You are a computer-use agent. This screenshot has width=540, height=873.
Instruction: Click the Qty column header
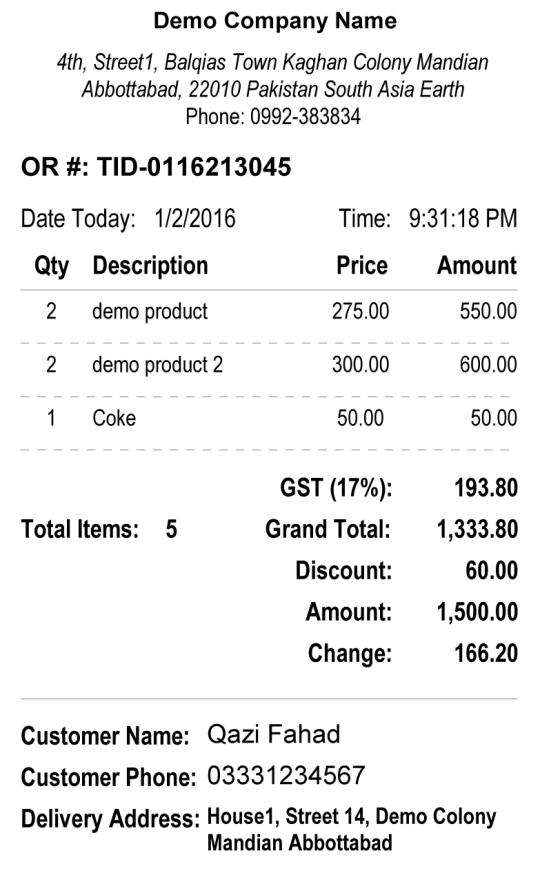tap(51, 266)
